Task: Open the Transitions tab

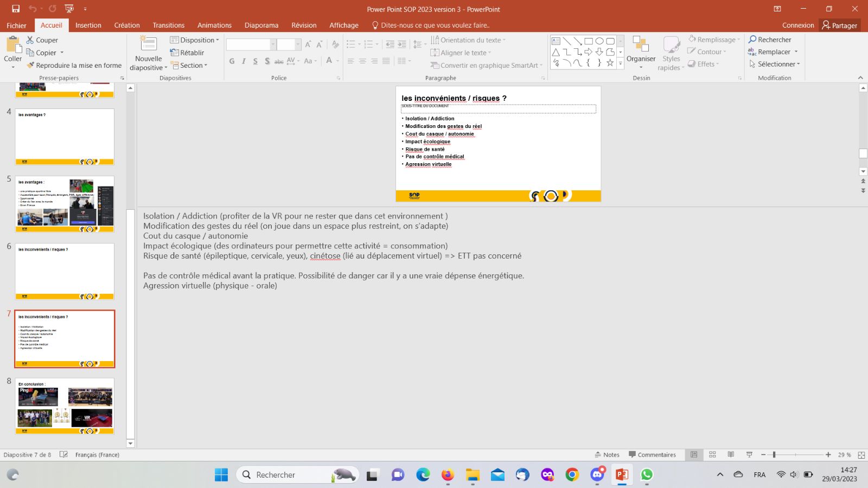Action: pyautogui.click(x=168, y=25)
